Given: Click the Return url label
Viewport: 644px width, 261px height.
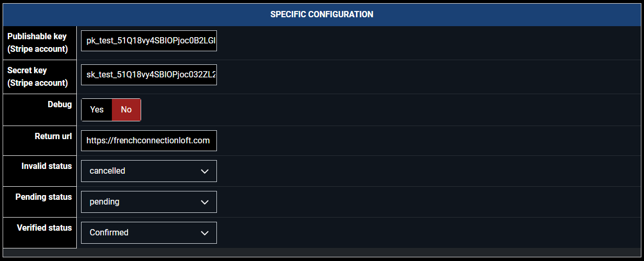Looking at the screenshot, I should click(53, 136).
